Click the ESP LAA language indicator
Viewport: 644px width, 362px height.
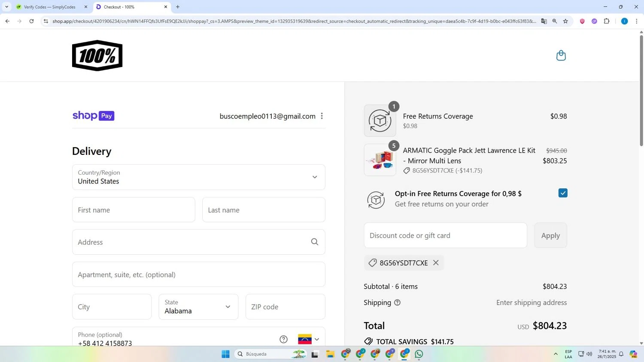coord(568,354)
